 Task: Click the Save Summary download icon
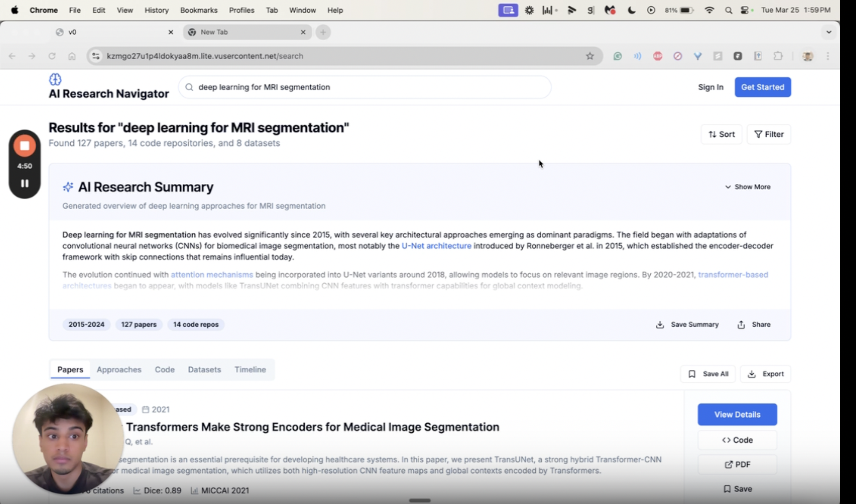(660, 325)
